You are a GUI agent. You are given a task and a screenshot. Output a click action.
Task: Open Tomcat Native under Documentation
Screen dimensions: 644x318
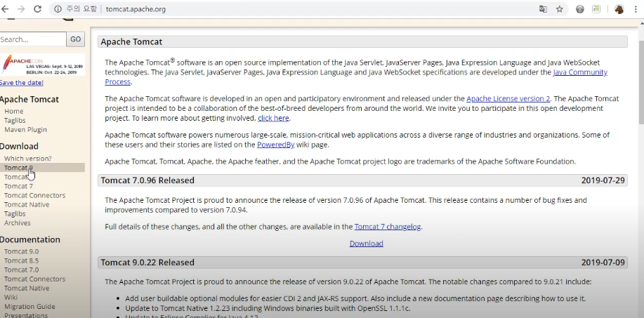coord(27,288)
